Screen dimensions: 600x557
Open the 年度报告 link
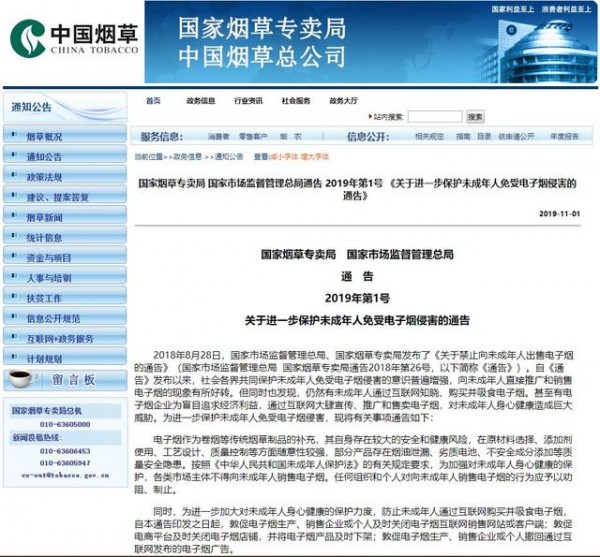(x=564, y=137)
